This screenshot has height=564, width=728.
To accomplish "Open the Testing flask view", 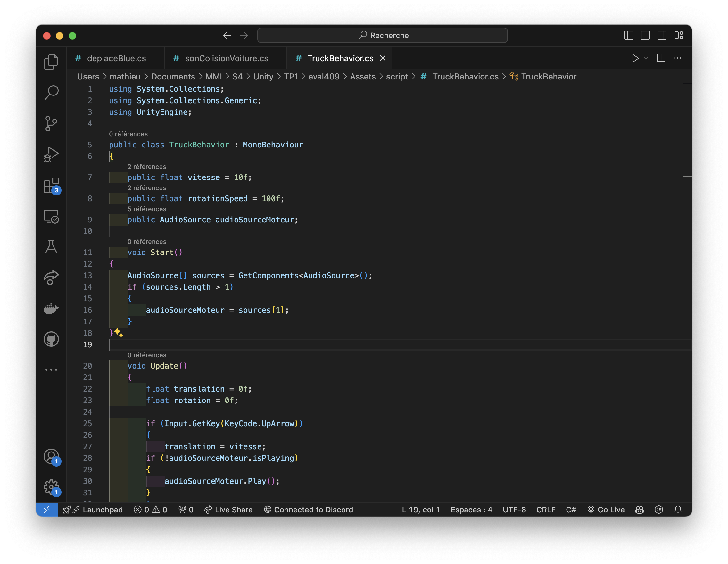I will pyautogui.click(x=51, y=247).
